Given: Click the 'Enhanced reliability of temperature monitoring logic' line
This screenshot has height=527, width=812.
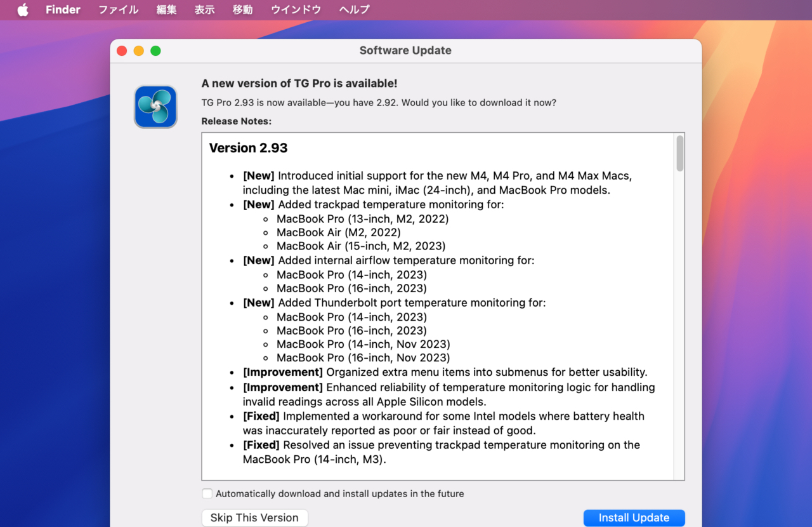Looking at the screenshot, I should (x=449, y=394).
